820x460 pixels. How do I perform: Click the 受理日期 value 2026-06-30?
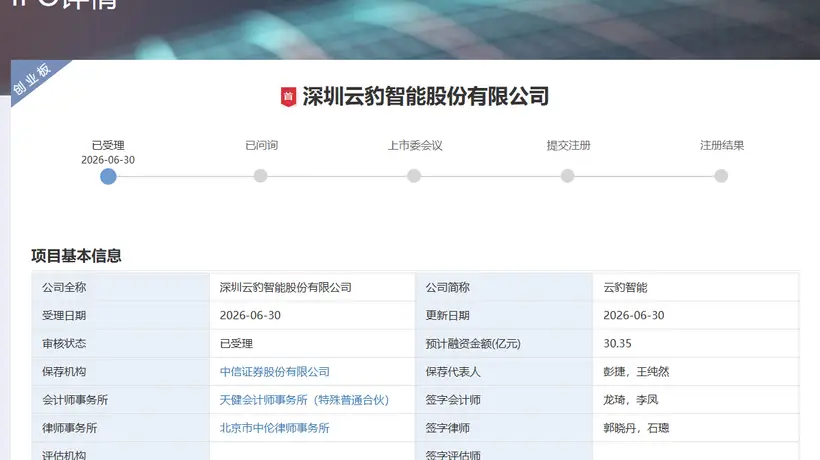tap(250, 315)
